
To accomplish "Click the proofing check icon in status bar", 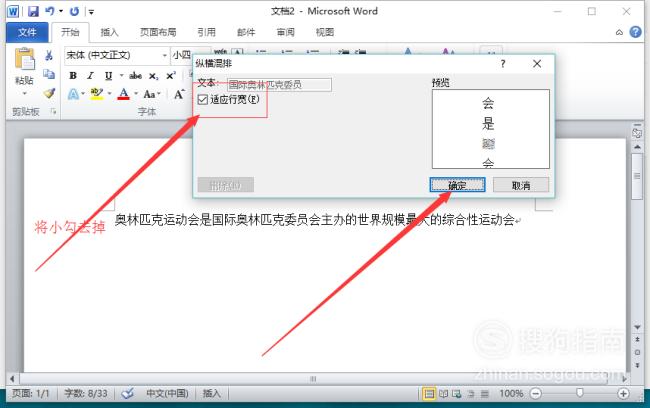I will tap(128, 393).
